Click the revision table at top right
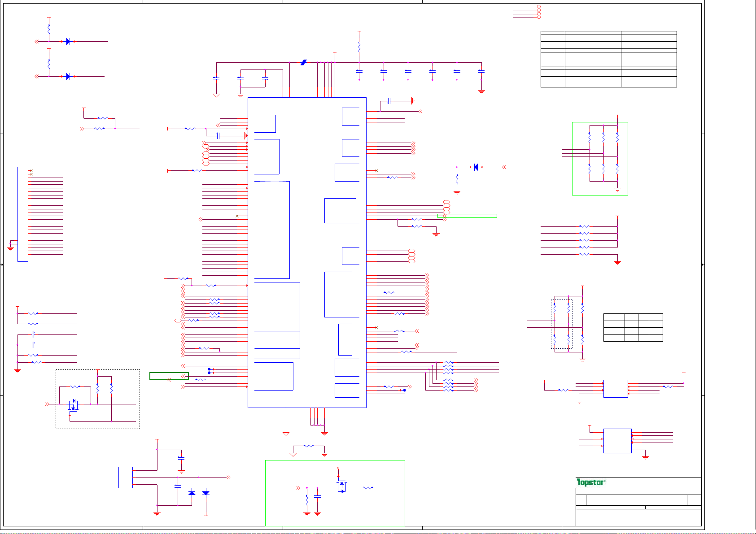The image size is (756, 534). pyautogui.click(x=608, y=59)
